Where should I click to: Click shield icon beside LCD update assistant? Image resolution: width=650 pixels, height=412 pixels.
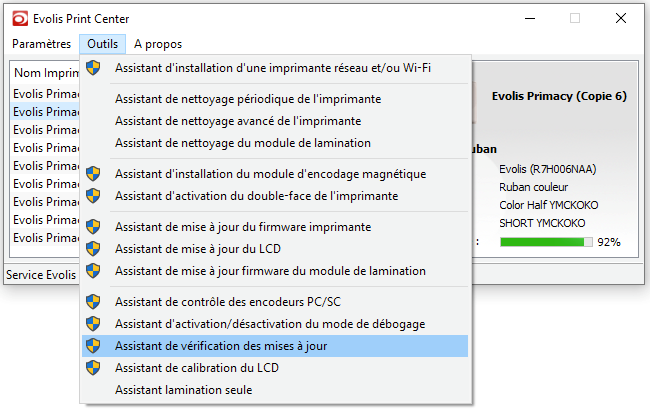click(93, 249)
